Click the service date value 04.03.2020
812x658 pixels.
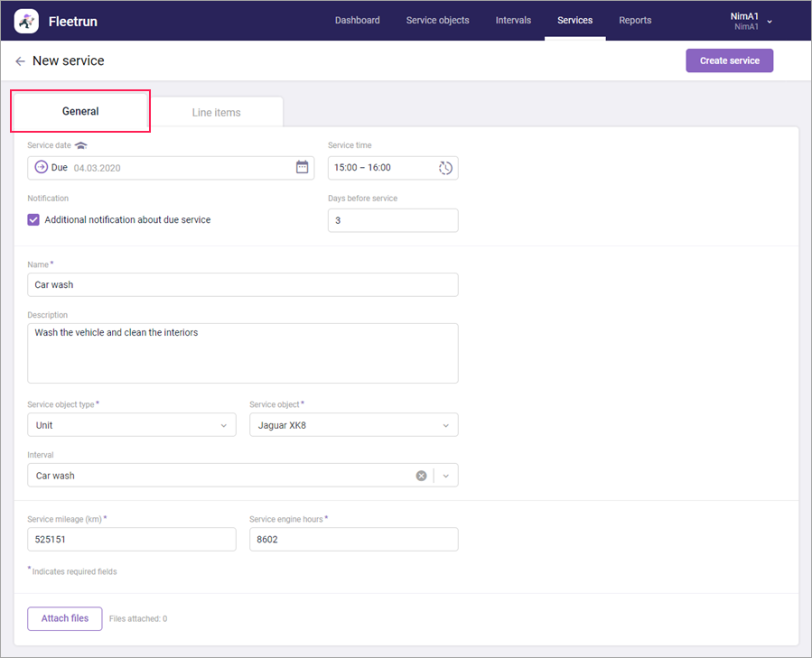(x=98, y=168)
